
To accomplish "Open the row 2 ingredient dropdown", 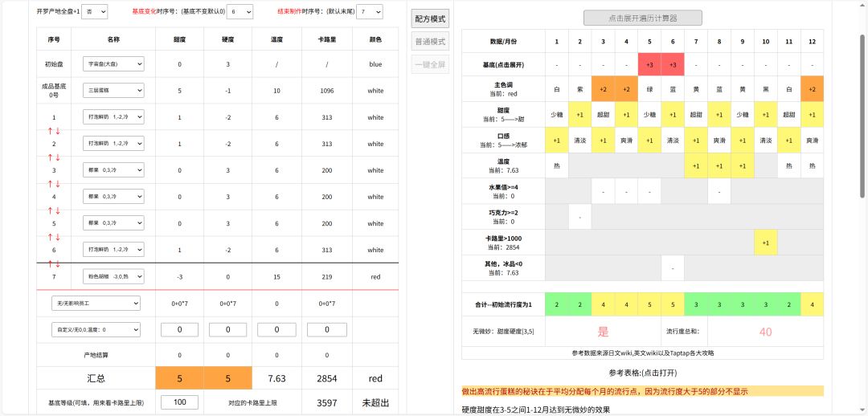I will coord(113,144).
